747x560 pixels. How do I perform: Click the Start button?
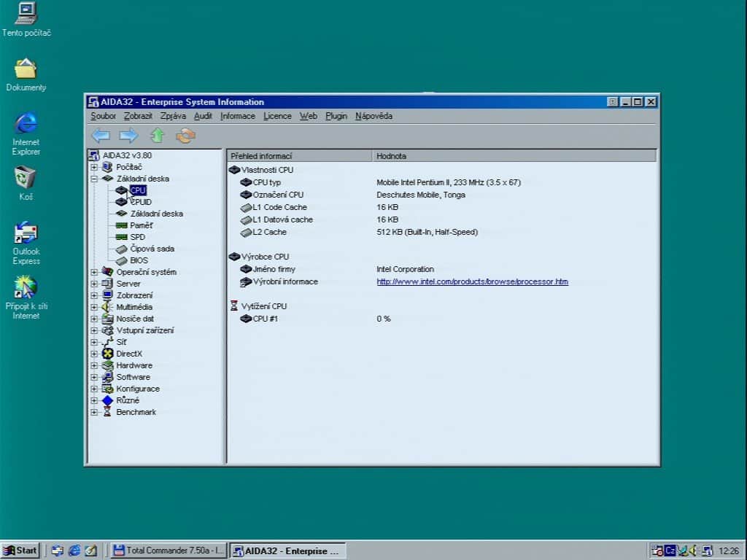tap(20, 551)
